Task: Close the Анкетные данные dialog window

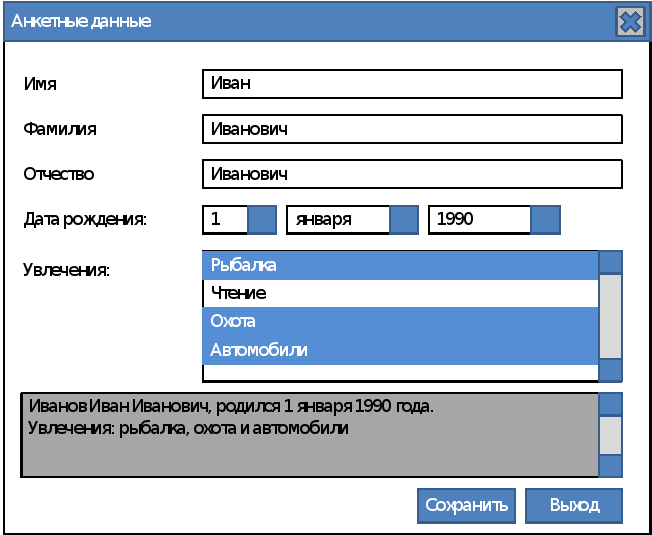Action: [630, 22]
